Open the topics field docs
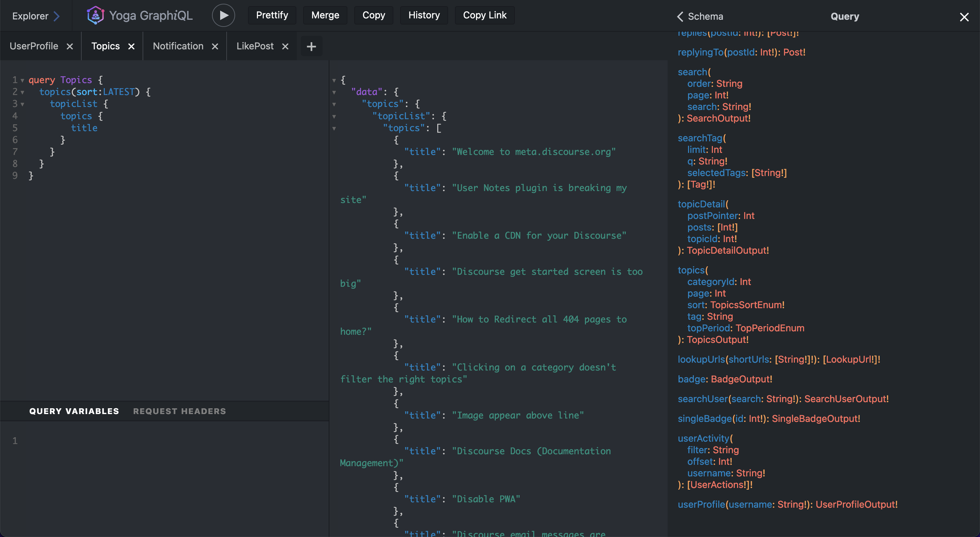Screen dimensions: 980x537 691,270
